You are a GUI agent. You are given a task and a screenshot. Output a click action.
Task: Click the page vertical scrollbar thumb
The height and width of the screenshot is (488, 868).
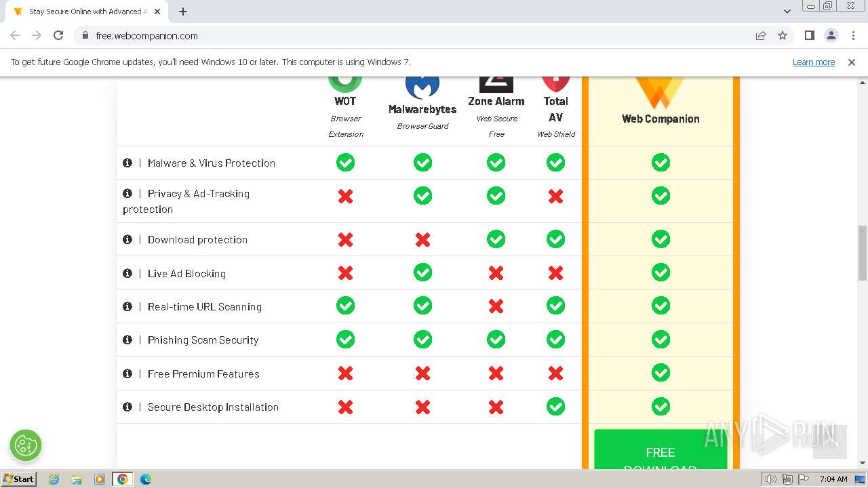coord(863,252)
